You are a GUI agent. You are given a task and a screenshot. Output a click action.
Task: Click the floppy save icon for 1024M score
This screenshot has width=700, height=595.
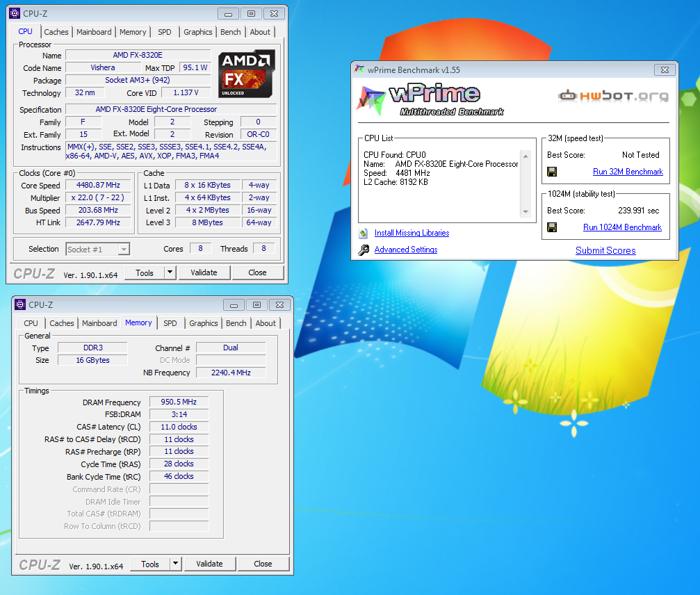tap(552, 228)
